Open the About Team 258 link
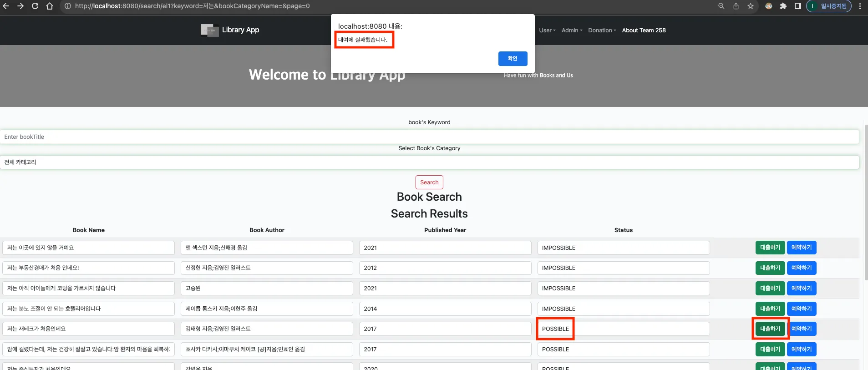Image resolution: width=868 pixels, height=370 pixels. [644, 30]
